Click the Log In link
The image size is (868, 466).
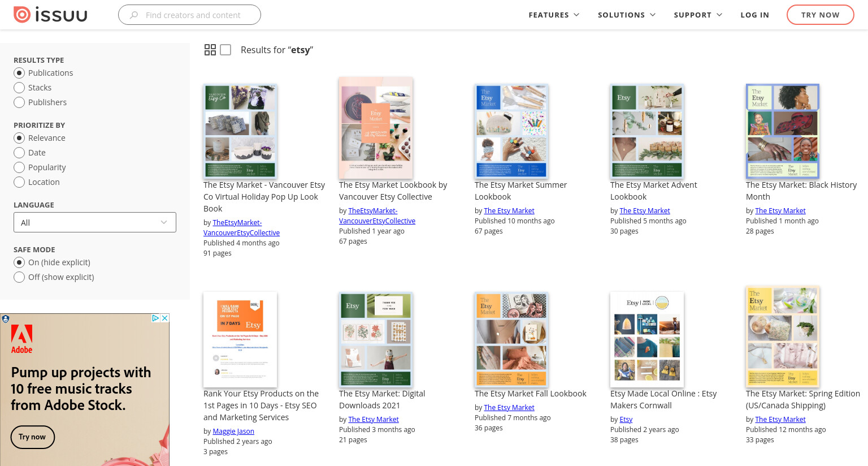coord(754,15)
